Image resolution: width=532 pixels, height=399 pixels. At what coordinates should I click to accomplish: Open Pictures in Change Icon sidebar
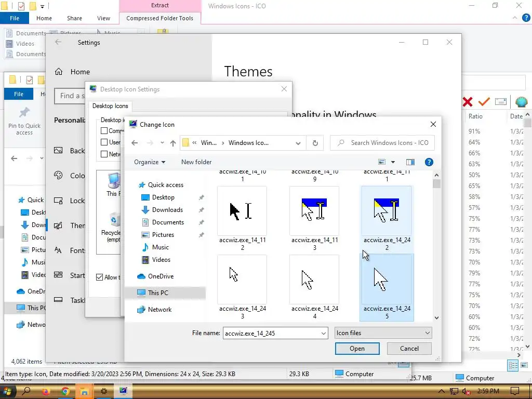pos(163,235)
